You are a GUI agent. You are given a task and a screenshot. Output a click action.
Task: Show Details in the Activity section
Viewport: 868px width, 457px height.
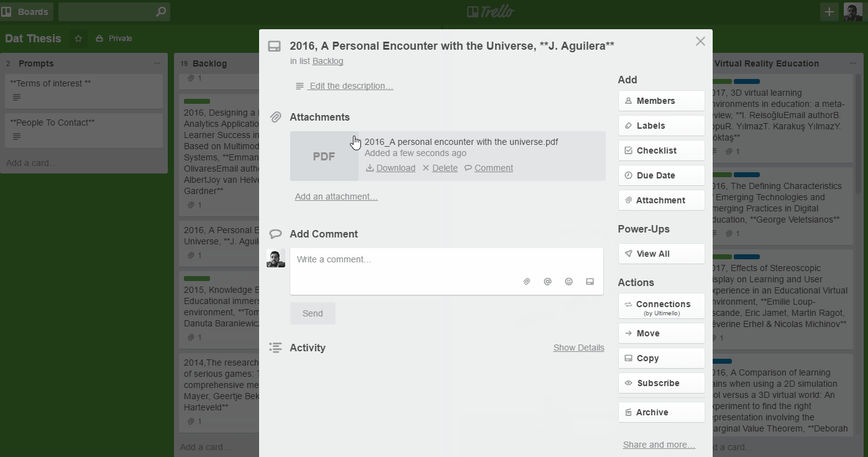578,348
